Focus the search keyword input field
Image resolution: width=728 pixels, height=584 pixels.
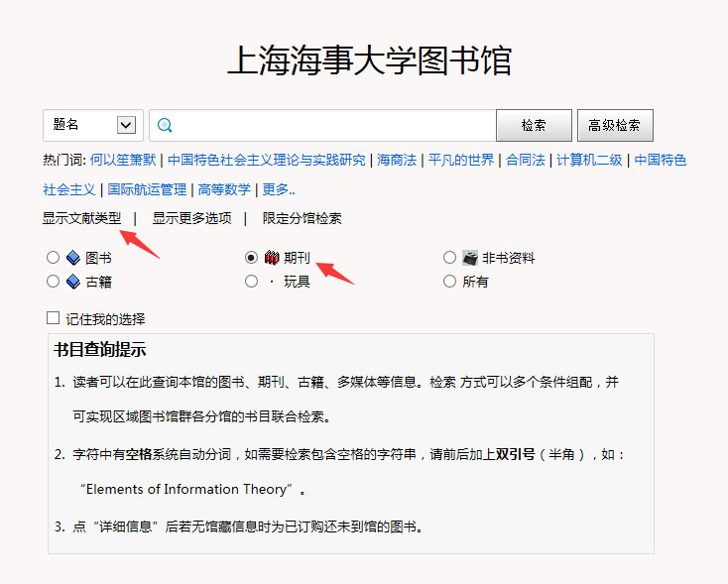322,125
